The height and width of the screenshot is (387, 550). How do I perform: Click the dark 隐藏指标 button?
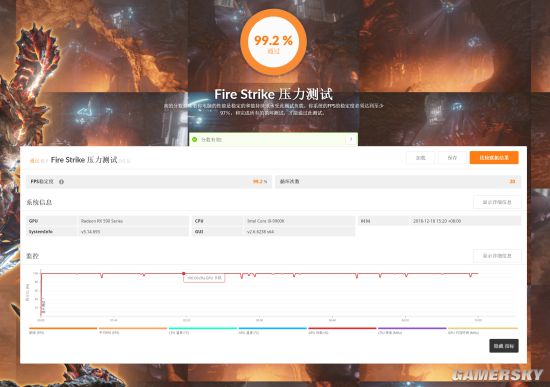pyautogui.click(x=504, y=346)
